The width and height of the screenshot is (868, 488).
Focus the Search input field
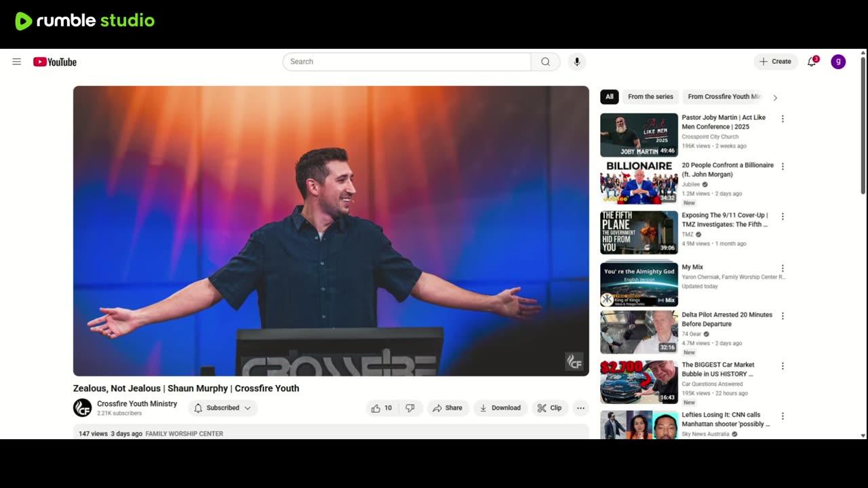tap(407, 62)
